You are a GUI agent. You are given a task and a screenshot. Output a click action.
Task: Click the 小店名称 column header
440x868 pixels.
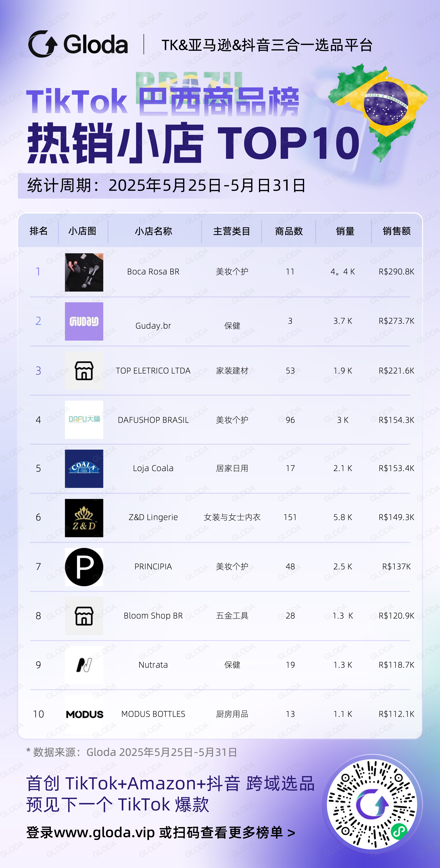(x=153, y=231)
